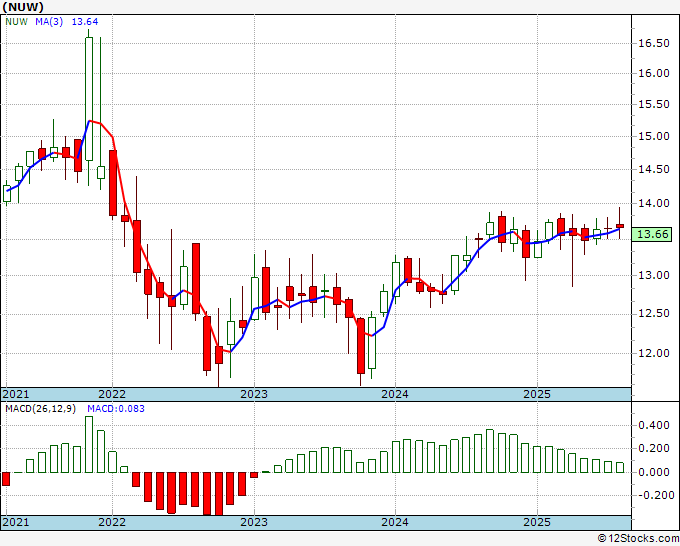
Task: Click the 14.00 price axis label
Action: pos(654,203)
